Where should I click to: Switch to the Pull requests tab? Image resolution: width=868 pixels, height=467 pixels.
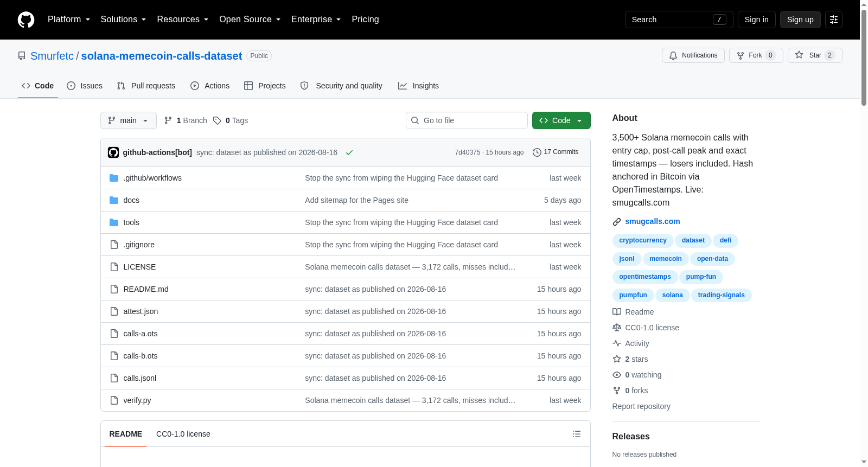click(146, 86)
